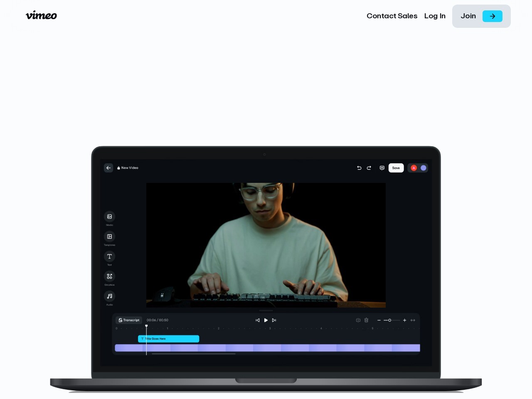Open the Templates panel
532x399 pixels.
coord(109,236)
